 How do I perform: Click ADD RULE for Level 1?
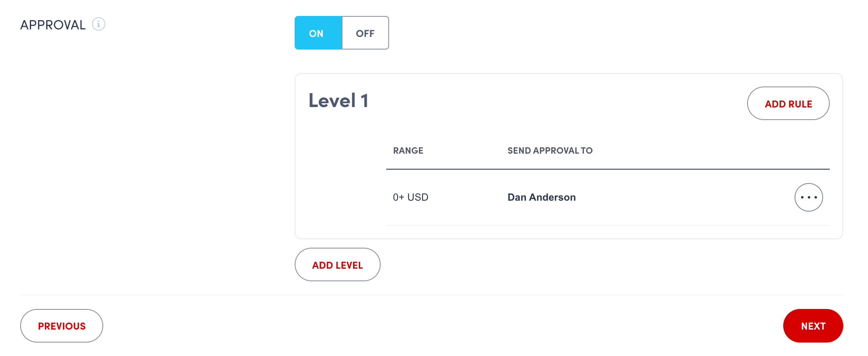pyautogui.click(x=788, y=103)
